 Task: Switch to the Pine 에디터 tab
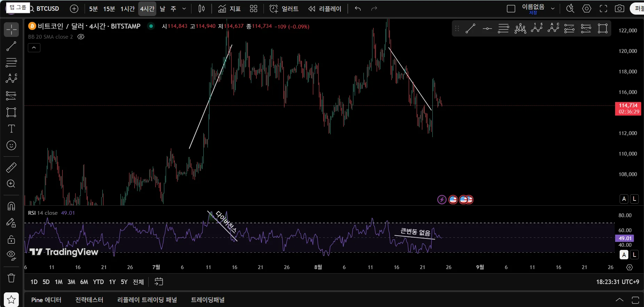tap(46, 300)
